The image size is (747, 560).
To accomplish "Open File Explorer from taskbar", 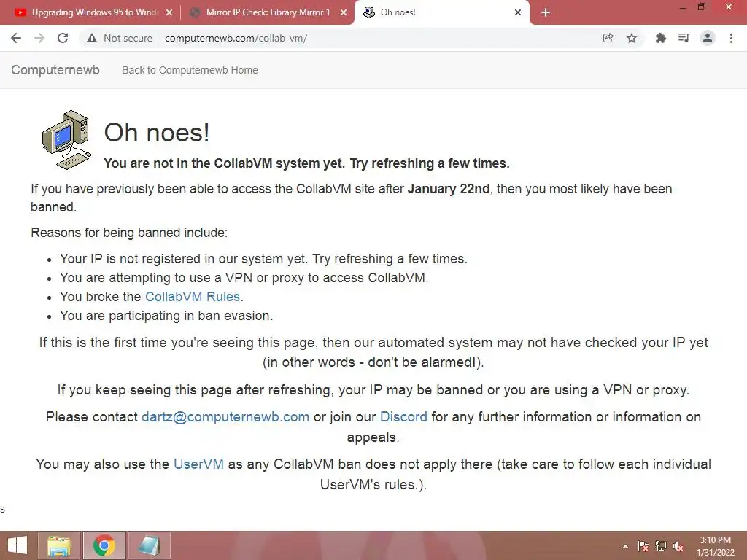I will 59,545.
